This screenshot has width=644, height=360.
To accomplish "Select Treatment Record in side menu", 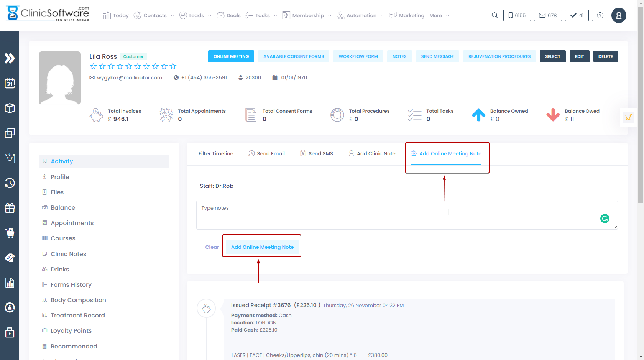I will (77, 315).
